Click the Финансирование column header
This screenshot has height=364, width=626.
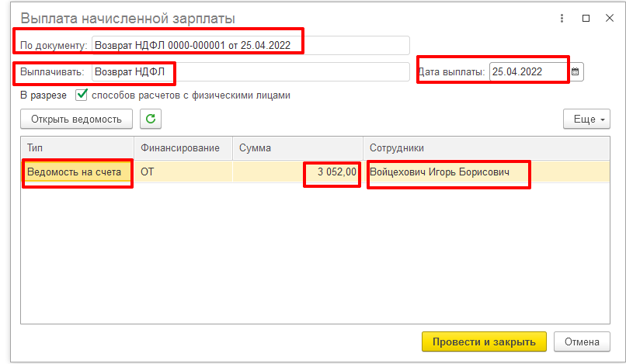pyautogui.click(x=183, y=147)
